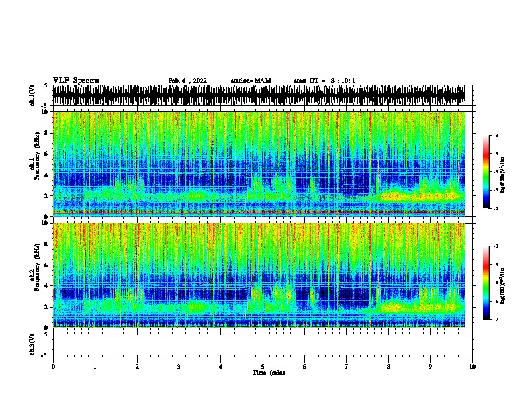Select the "start UT = 8:10:1" text
Image resolution: width=532 pixels, height=411 pixels.
coord(324,81)
